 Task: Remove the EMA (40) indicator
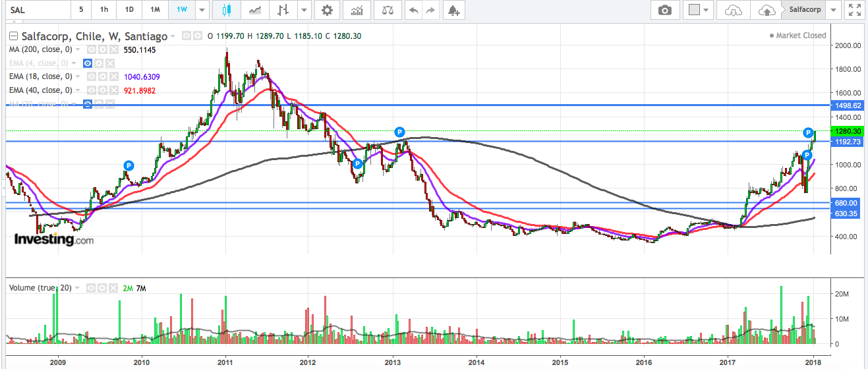click(113, 90)
